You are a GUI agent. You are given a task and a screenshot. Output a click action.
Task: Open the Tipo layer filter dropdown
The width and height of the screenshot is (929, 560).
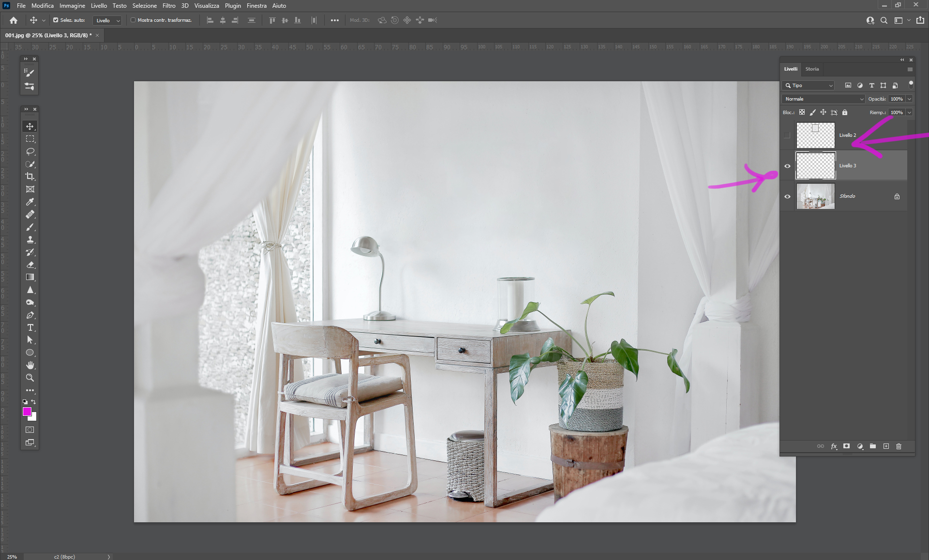(x=809, y=85)
